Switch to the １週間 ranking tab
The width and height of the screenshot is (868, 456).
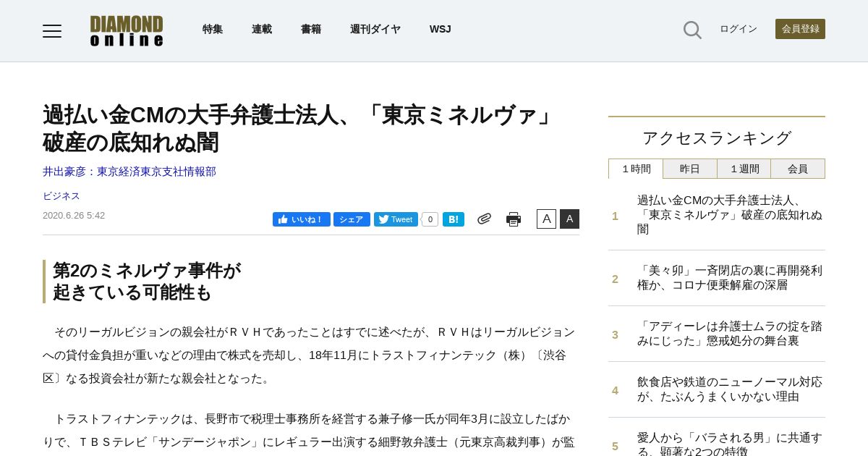[x=744, y=169]
